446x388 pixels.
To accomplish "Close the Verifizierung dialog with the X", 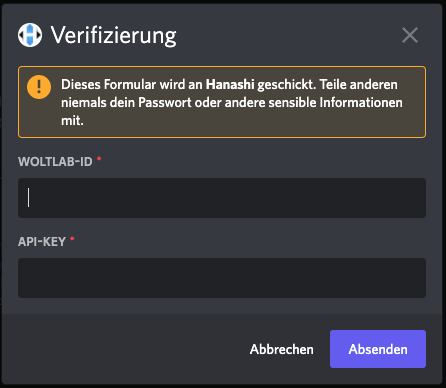I will tap(410, 35).
